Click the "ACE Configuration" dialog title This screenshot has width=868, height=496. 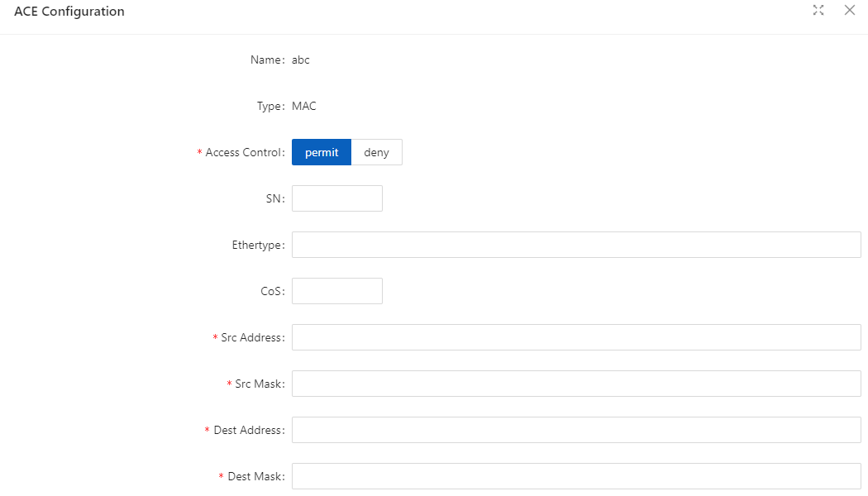coord(69,12)
